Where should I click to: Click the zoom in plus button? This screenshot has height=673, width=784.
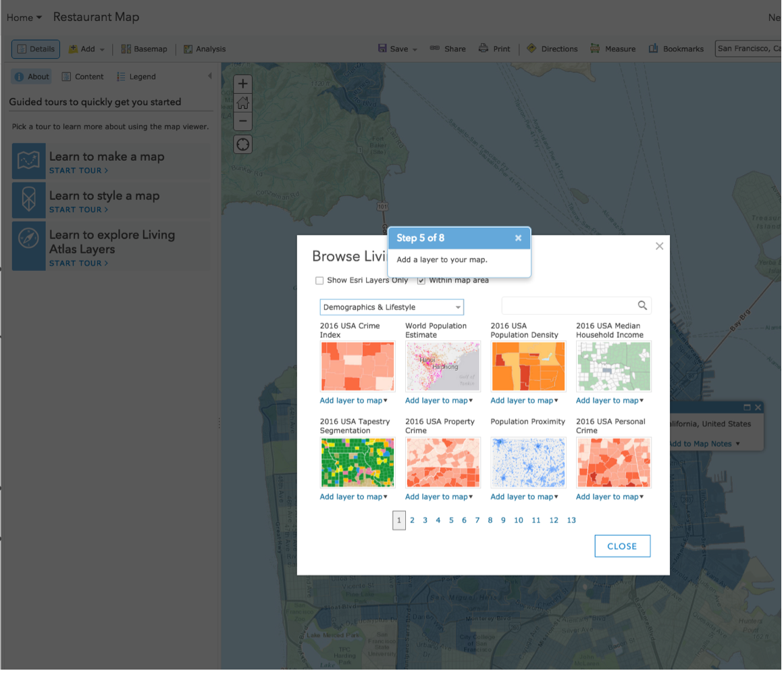coord(243,84)
